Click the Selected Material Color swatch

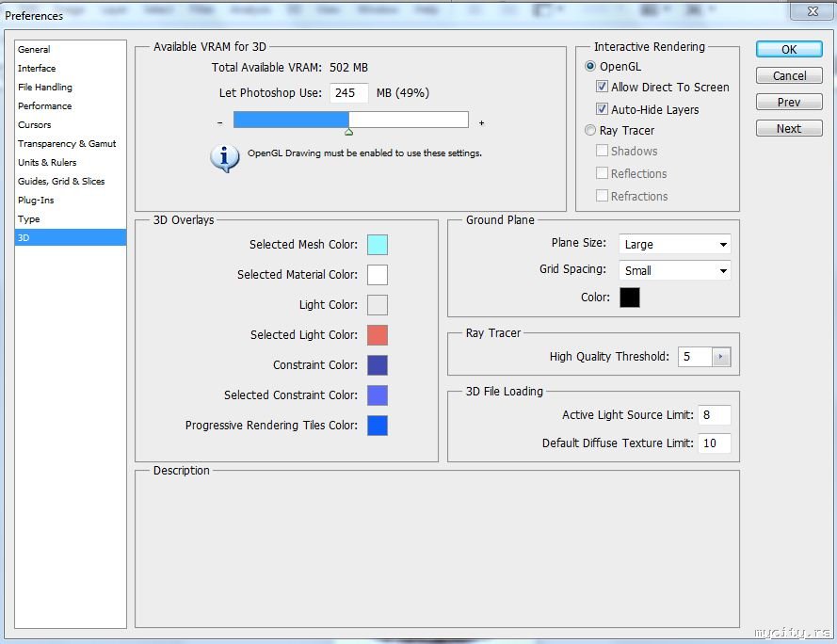(378, 275)
